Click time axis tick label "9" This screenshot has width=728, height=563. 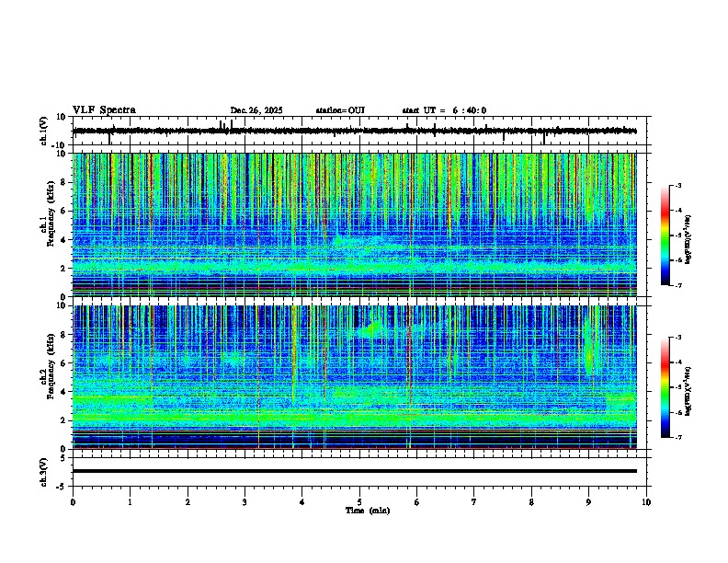(588, 502)
